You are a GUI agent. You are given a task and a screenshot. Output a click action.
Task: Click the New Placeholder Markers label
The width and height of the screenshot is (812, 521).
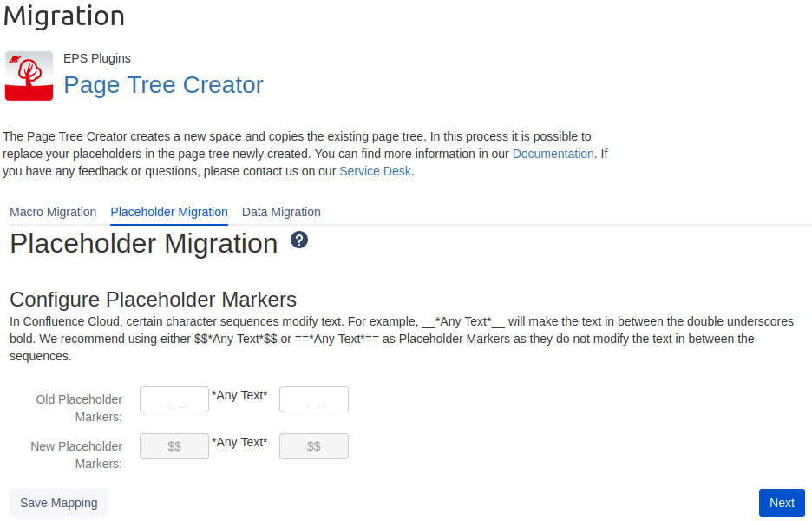(x=76, y=455)
